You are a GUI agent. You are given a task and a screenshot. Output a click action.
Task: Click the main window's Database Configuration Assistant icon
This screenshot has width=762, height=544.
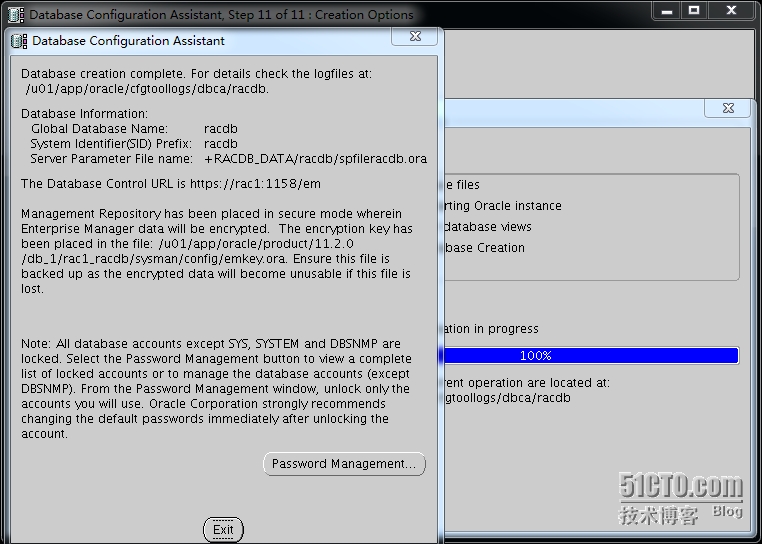click(16, 15)
